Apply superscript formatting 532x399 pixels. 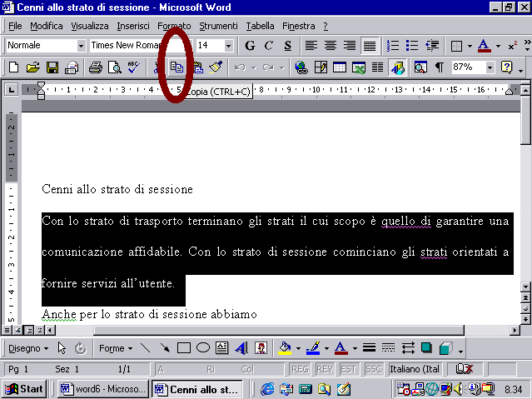click(x=513, y=45)
